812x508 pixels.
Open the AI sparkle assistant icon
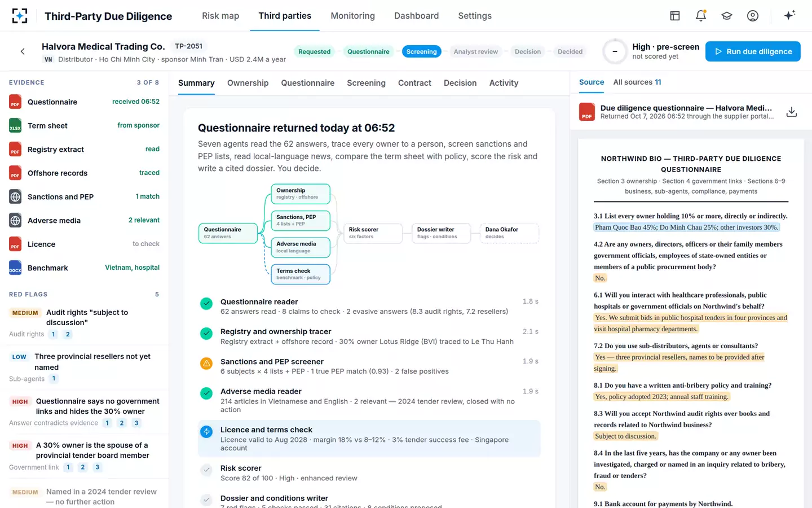pyautogui.click(x=789, y=15)
